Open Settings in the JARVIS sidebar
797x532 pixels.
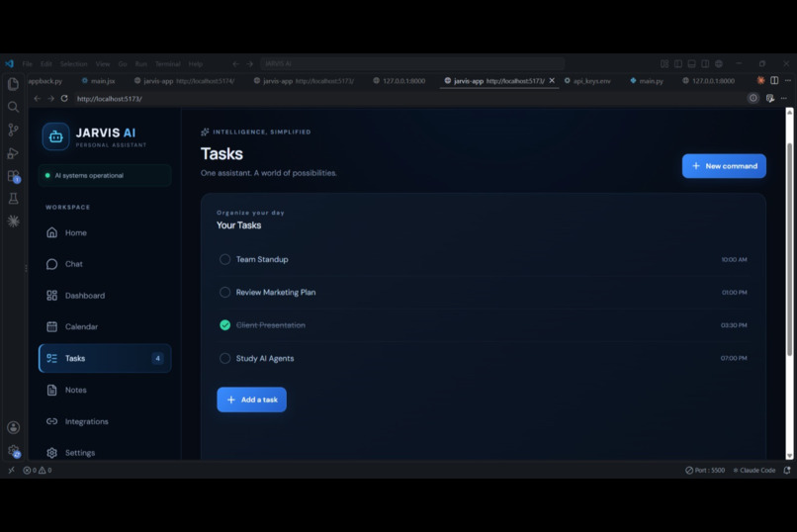pos(105,453)
